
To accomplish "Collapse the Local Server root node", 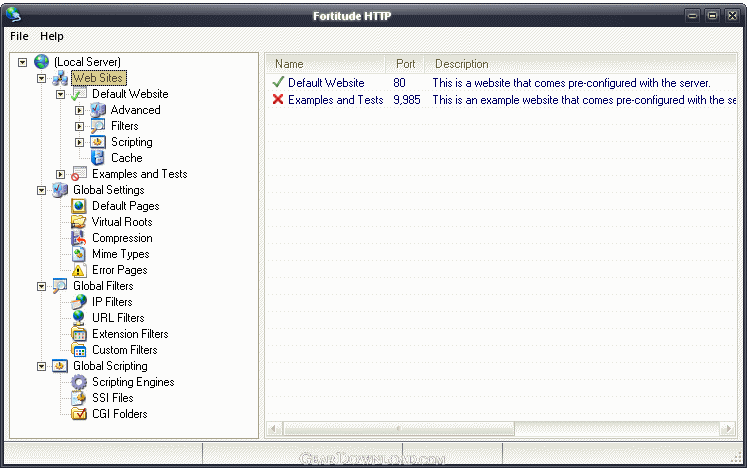I will [22, 62].
